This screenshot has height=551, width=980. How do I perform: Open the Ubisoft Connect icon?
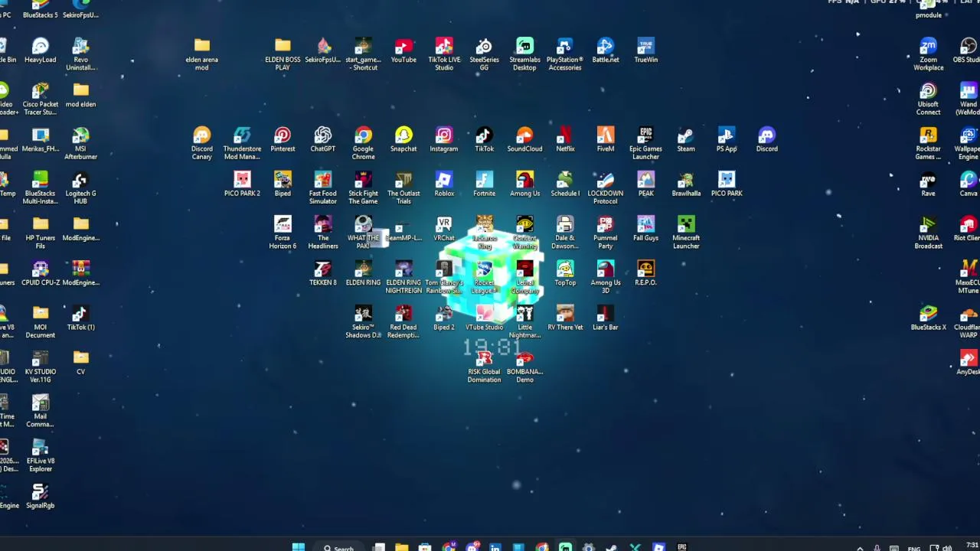(928, 99)
